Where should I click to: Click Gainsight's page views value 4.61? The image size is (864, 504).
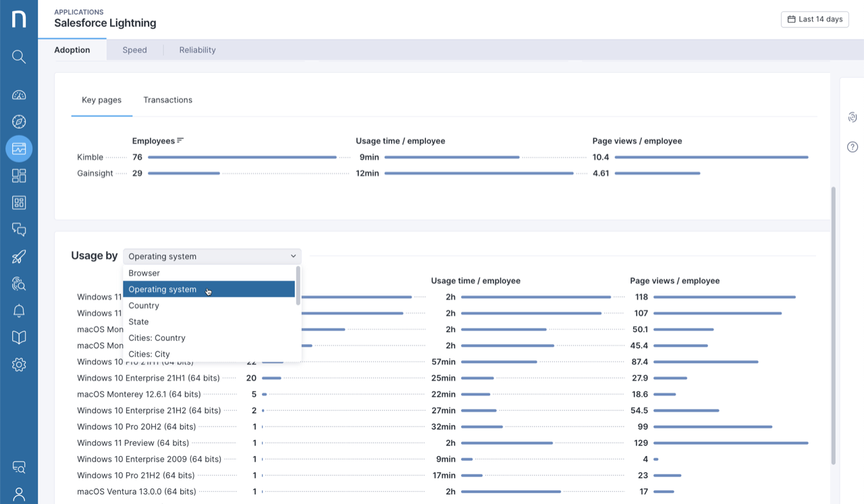tap(601, 173)
